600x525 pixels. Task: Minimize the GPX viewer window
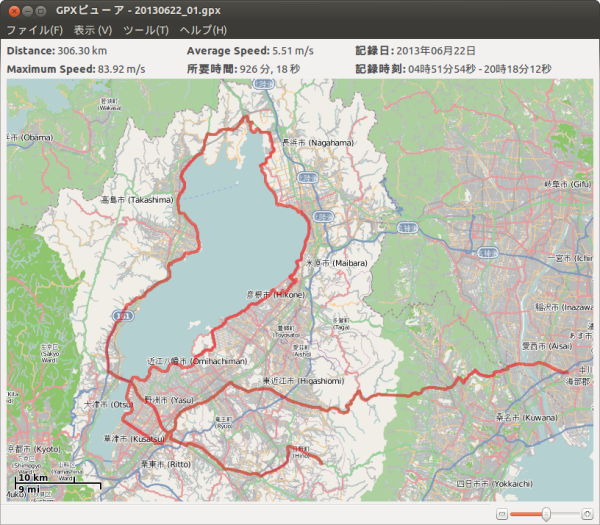pyautogui.click(x=27, y=10)
